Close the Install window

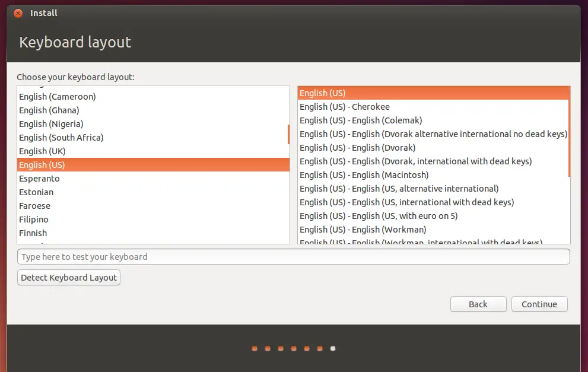tap(18, 14)
